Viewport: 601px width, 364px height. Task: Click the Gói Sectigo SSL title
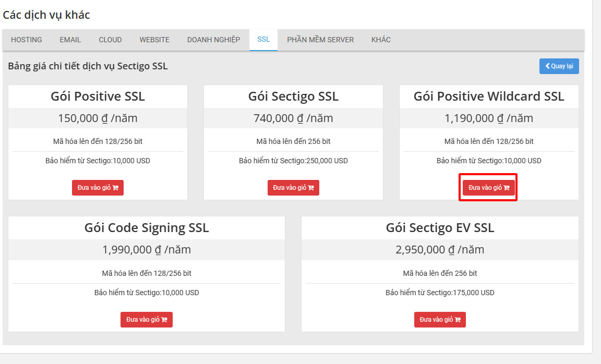click(x=293, y=96)
